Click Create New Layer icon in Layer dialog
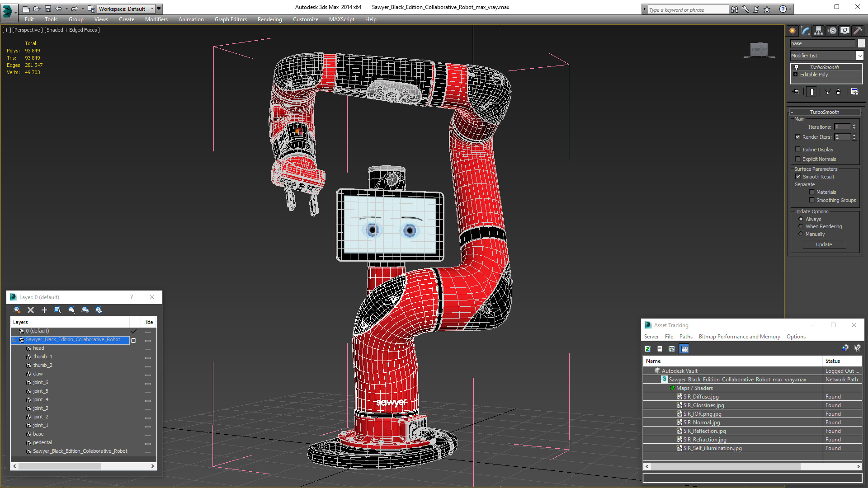Image resolution: width=868 pixels, height=488 pixels. (17, 310)
